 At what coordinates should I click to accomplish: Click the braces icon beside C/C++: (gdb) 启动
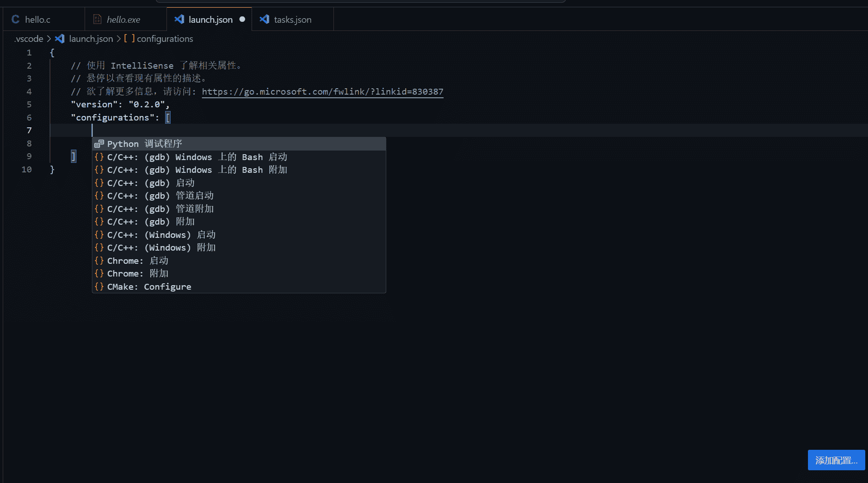pyautogui.click(x=99, y=183)
